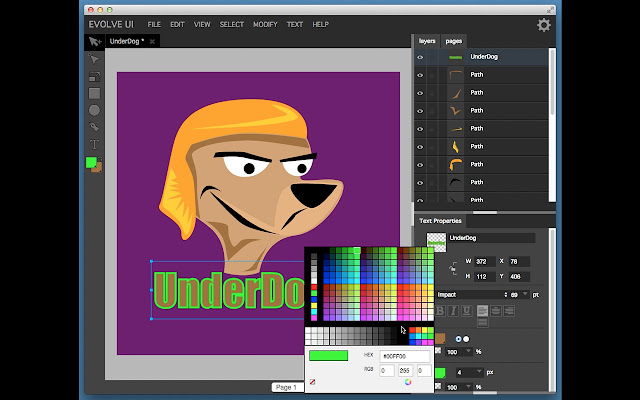
Task: Click the green fill swatch in toolbar
Action: tap(91, 163)
